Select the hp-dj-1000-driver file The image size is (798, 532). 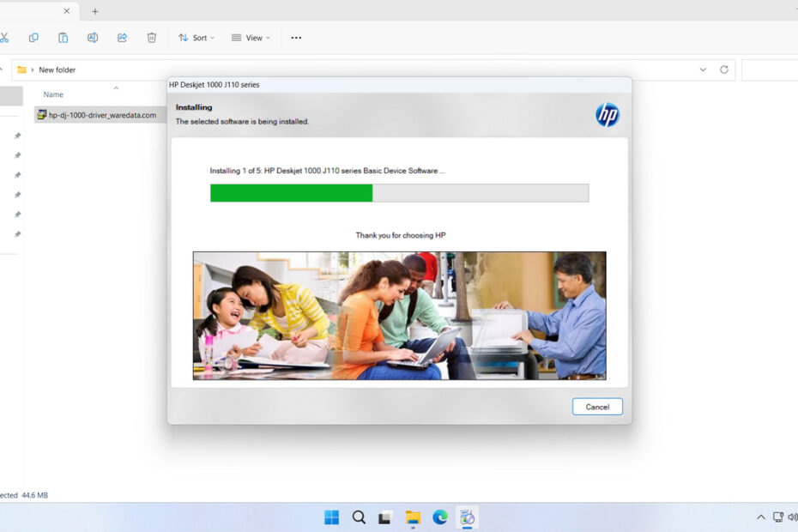[x=97, y=114]
